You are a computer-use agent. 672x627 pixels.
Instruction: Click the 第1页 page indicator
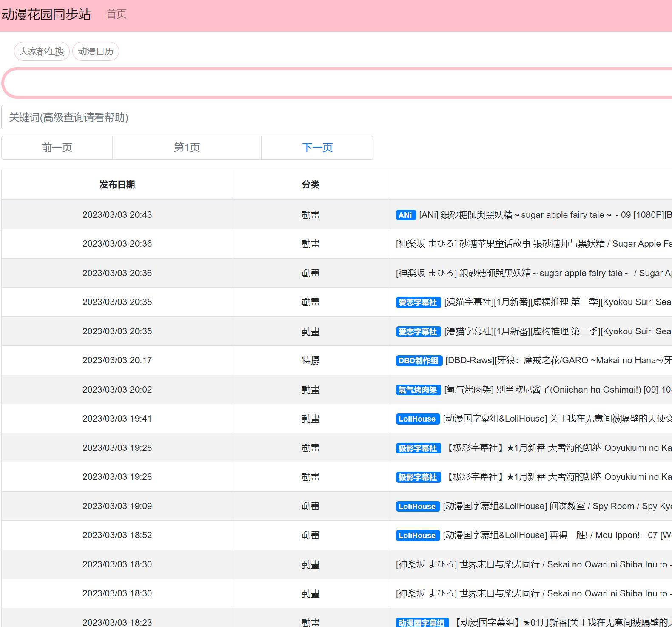(x=187, y=148)
